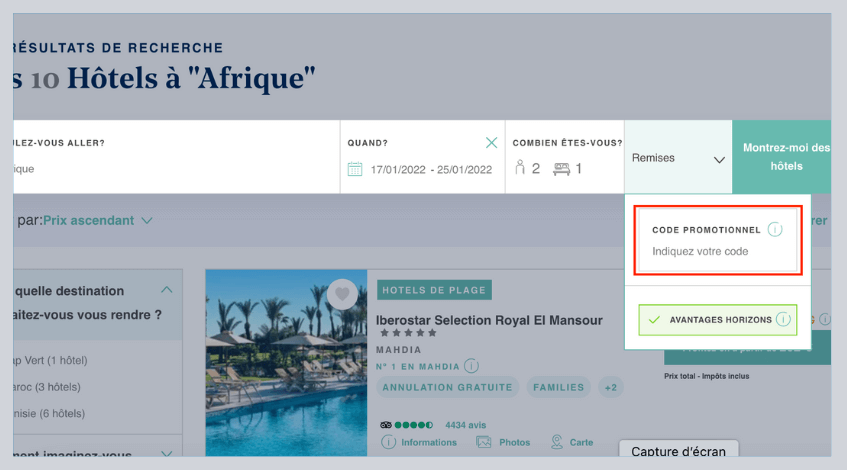Toggle the Avantages Horizons checkbox
This screenshot has height=470, width=847.
[654, 320]
